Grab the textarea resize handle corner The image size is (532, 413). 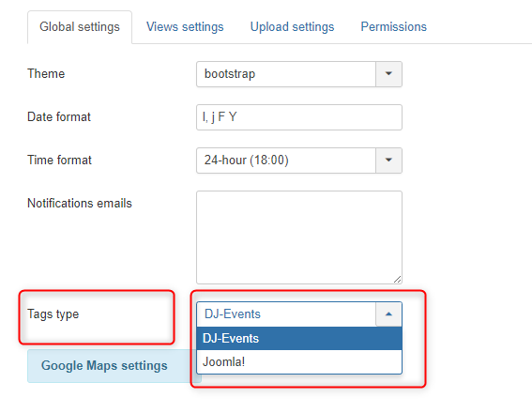point(398,280)
